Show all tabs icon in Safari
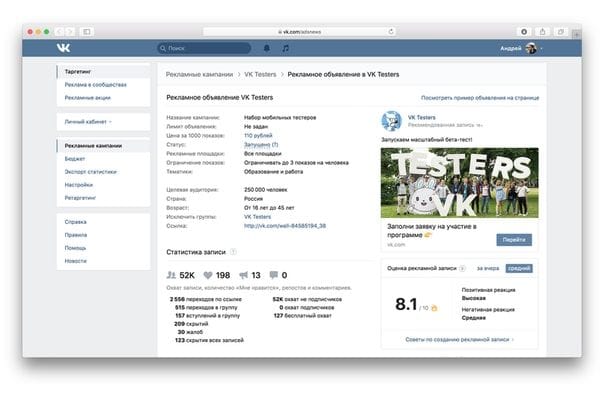The width and height of the screenshot is (604, 396). (x=561, y=32)
